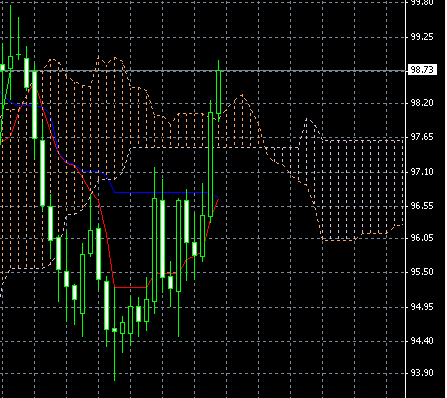This screenshot has height=398, width=447.
Task: Select the latest candle near 98.73
Action: tap(219, 92)
